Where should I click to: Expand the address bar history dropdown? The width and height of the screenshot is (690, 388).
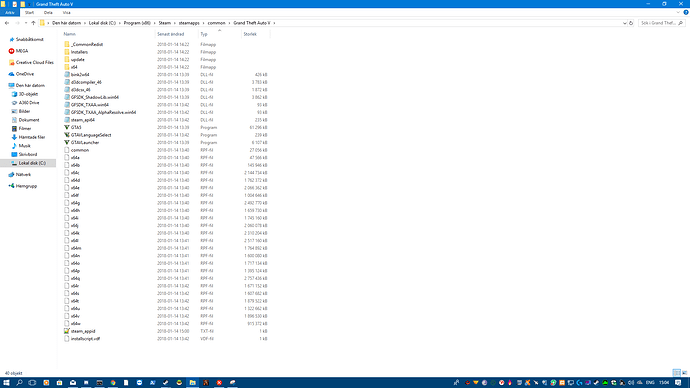624,23
